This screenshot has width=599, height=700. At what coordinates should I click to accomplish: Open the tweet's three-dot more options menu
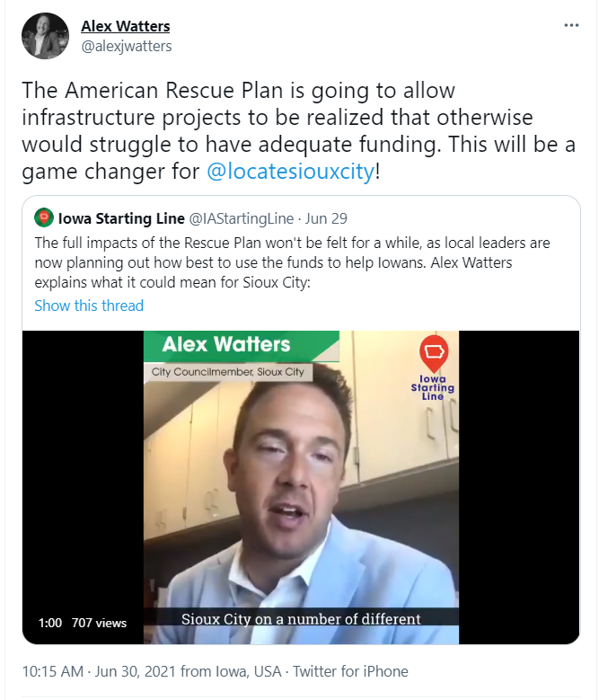pyautogui.click(x=571, y=25)
